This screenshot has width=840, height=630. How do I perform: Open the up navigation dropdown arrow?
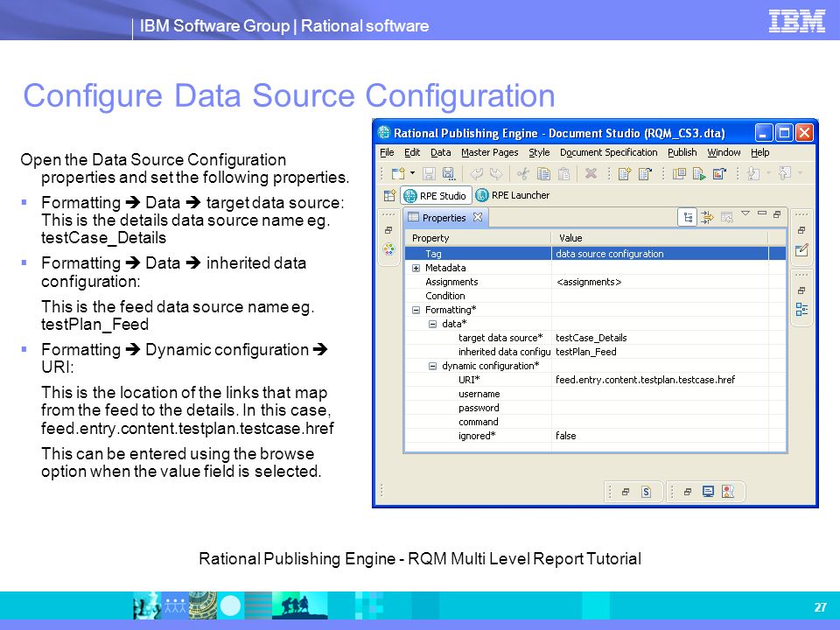(x=801, y=173)
